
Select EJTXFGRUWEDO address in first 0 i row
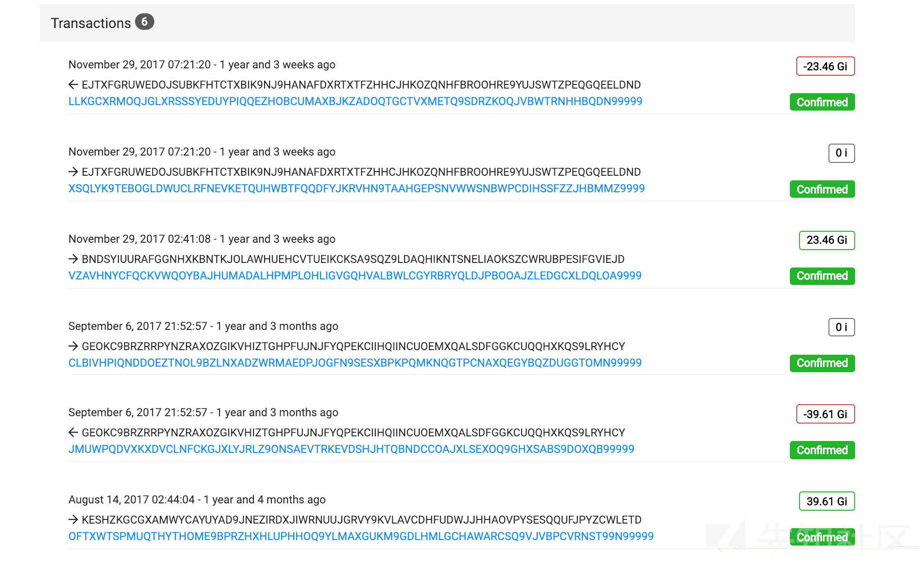point(361,172)
